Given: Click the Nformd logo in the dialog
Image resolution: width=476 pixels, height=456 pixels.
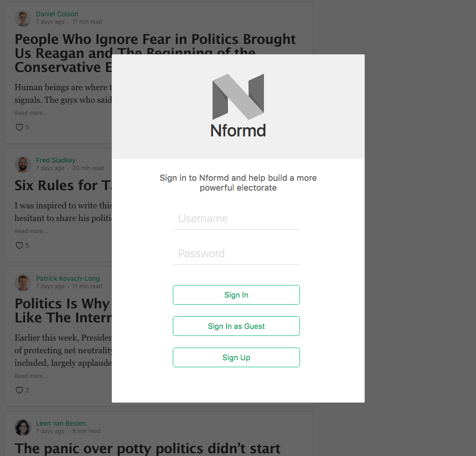Looking at the screenshot, I should pos(238,105).
